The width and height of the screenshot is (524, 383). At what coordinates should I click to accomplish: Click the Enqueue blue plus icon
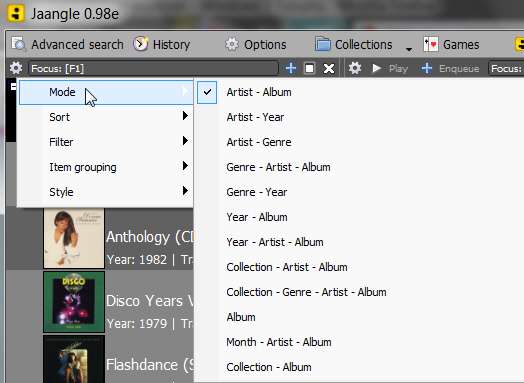pos(426,68)
